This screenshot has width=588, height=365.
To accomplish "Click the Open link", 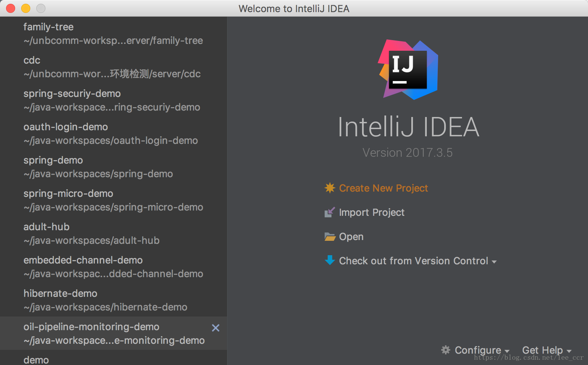I will [351, 237].
